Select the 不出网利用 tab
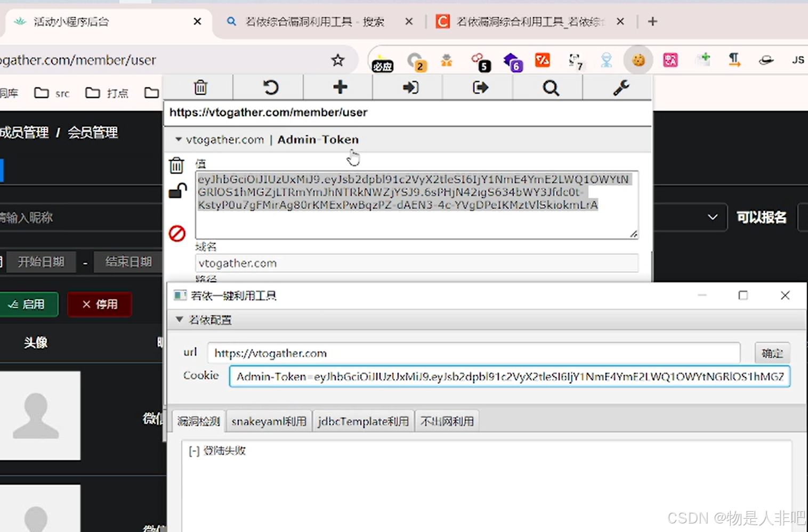 click(447, 421)
